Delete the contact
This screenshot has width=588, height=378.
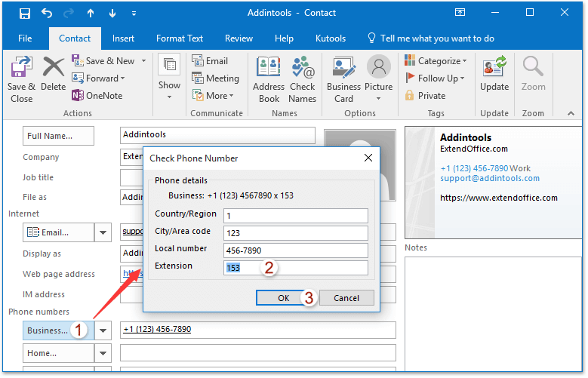54,74
